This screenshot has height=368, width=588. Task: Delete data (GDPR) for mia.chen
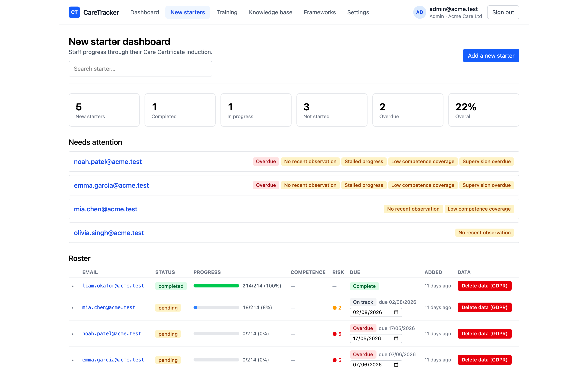tap(484, 307)
